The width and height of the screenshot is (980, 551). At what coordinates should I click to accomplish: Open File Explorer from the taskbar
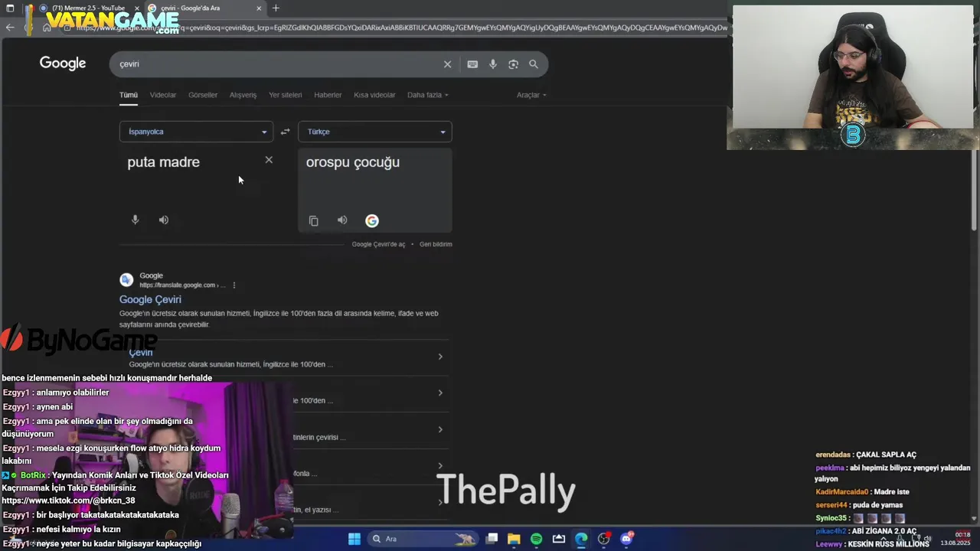click(514, 539)
